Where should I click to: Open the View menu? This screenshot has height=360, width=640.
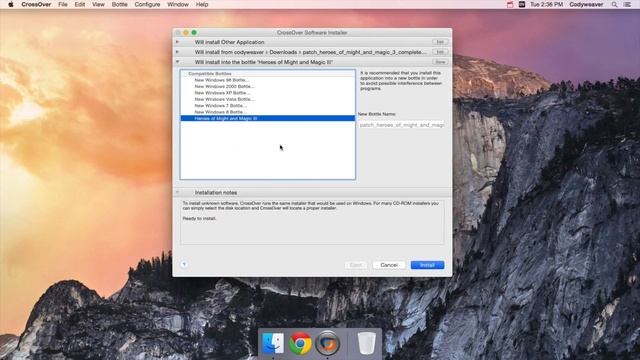click(98, 4)
